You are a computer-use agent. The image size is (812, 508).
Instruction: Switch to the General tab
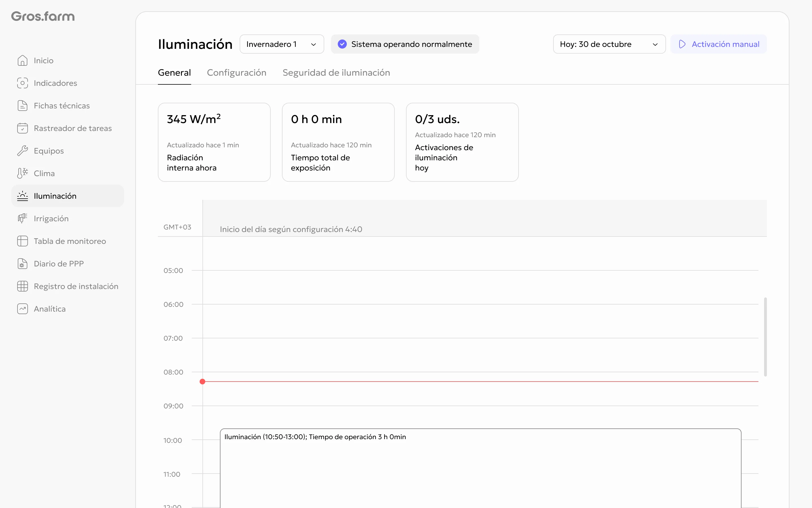point(175,73)
